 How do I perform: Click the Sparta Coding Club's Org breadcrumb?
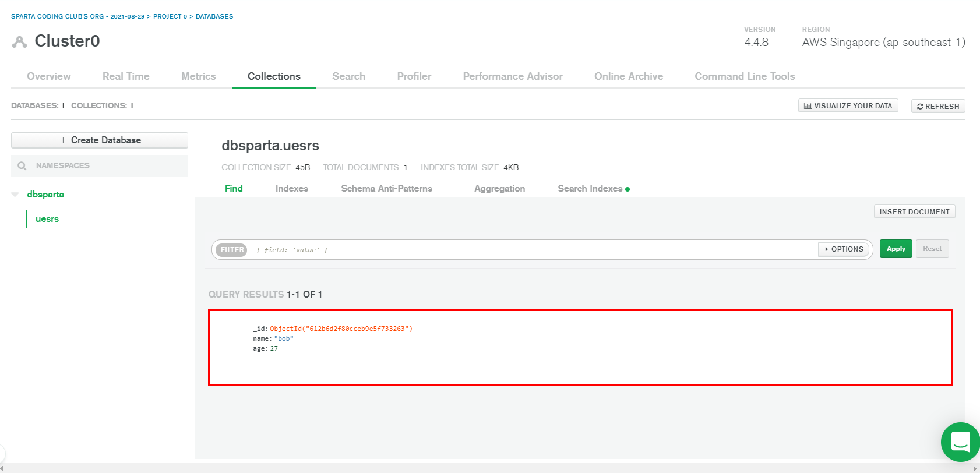pos(78,16)
